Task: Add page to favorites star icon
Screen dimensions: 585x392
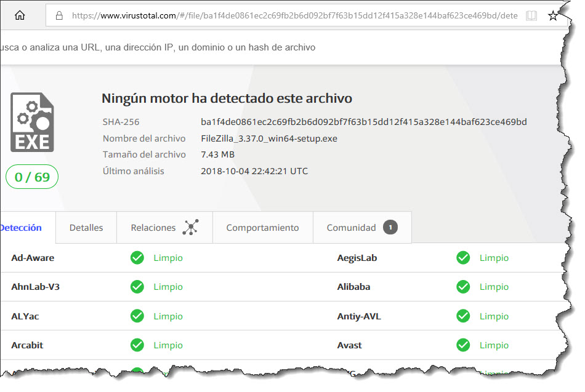Action: [553, 15]
